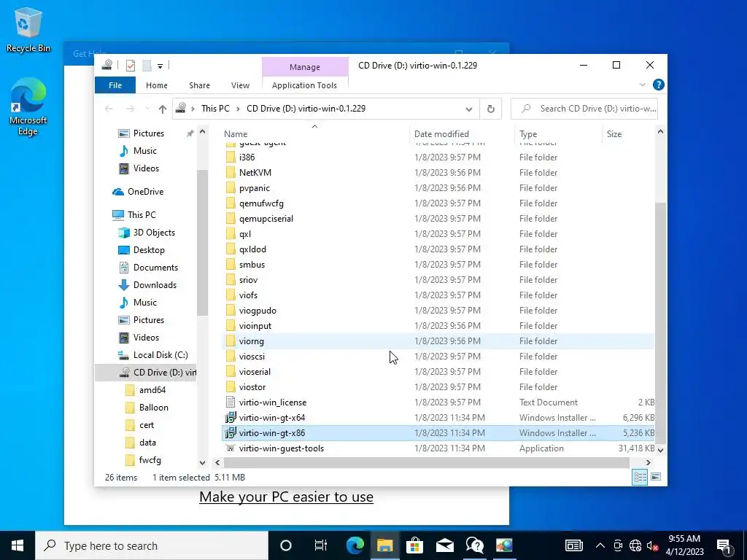747x560 pixels.
Task: Click CD Drive (D:) breadcrumb segment
Action: (306, 109)
